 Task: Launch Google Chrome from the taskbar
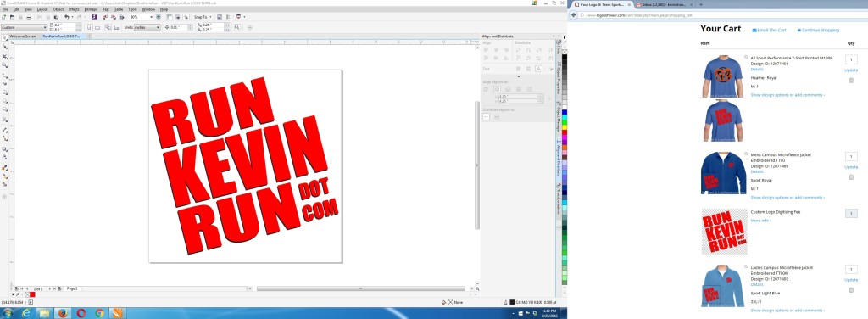pos(100,313)
